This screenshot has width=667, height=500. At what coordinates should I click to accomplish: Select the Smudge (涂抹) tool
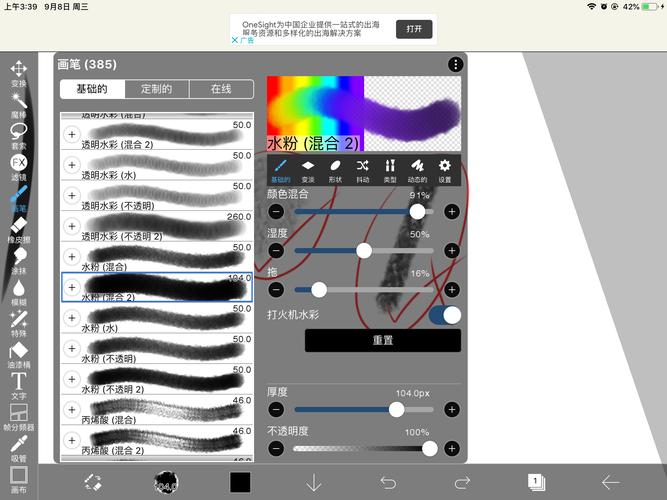18,258
